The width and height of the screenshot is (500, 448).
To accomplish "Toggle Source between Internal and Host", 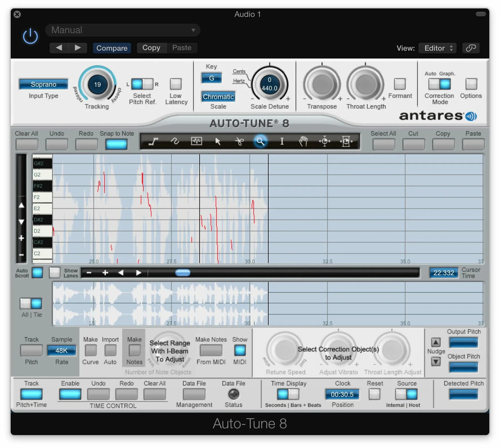I will pyautogui.click(x=406, y=394).
